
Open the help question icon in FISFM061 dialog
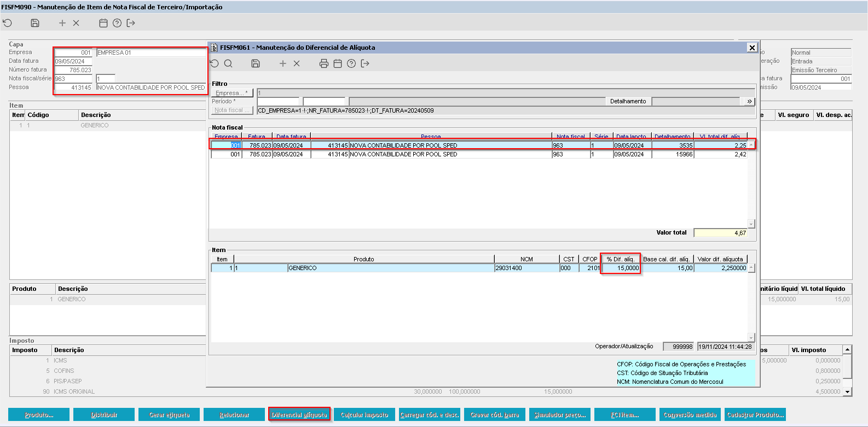[x=351, y=63]
